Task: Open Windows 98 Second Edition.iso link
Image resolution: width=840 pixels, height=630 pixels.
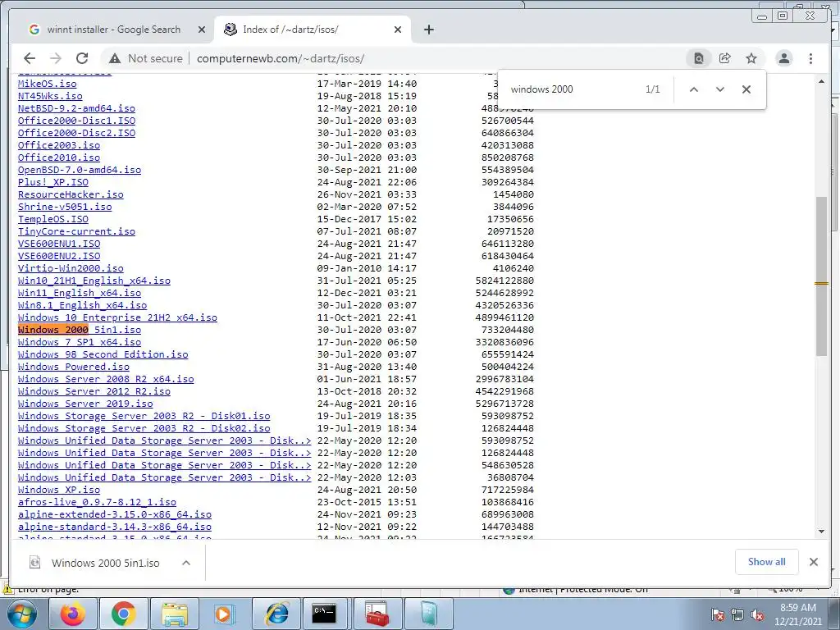Action: click(x=103, y=354)
